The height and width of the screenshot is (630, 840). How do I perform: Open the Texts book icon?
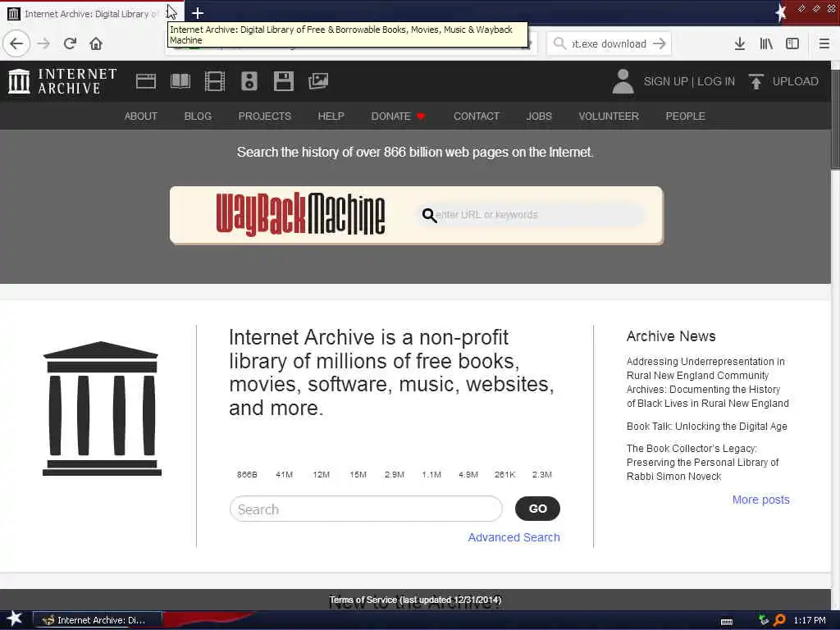click(x=180, y=81)
